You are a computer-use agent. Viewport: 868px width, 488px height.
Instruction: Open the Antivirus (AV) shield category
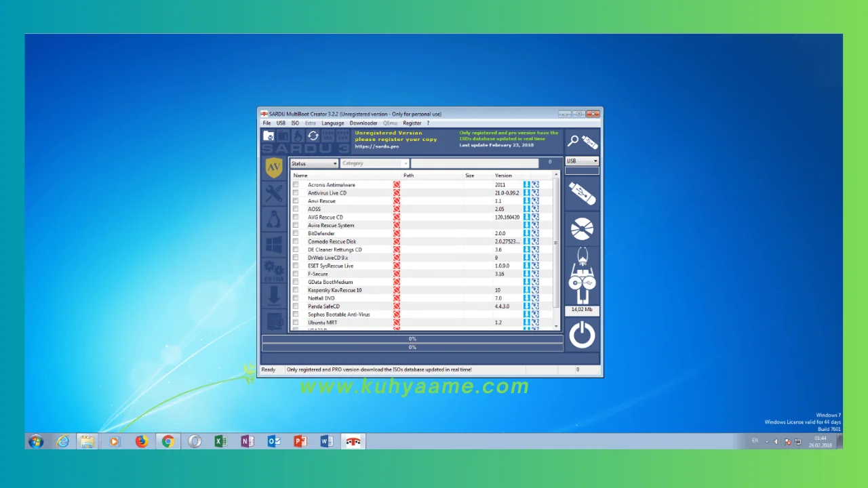[273, 167]
